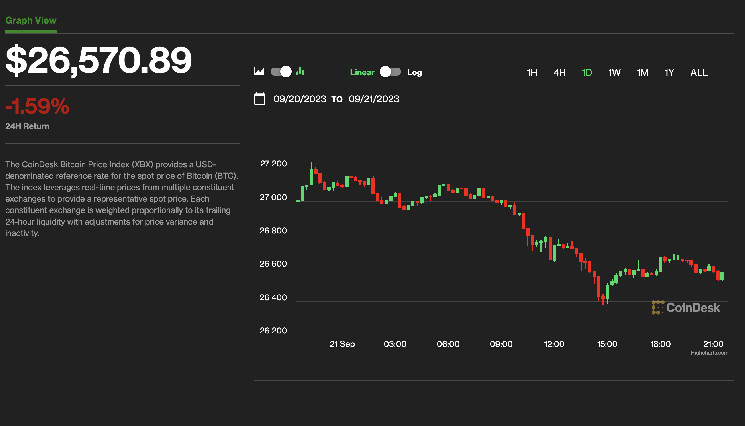Click the green candlestick chart icon
This screenshot has height=426, width=745.
(300, 72)
